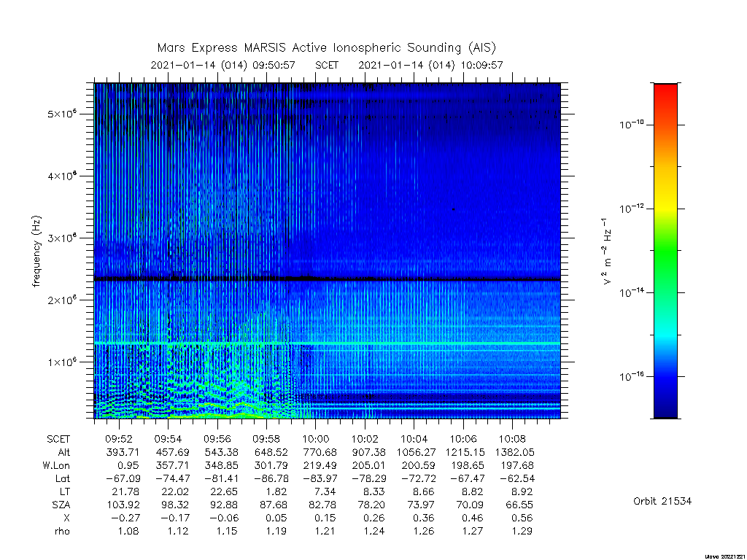Click the 'Lat' row header
Screen dimensions: 747x560
pos(63,478)
